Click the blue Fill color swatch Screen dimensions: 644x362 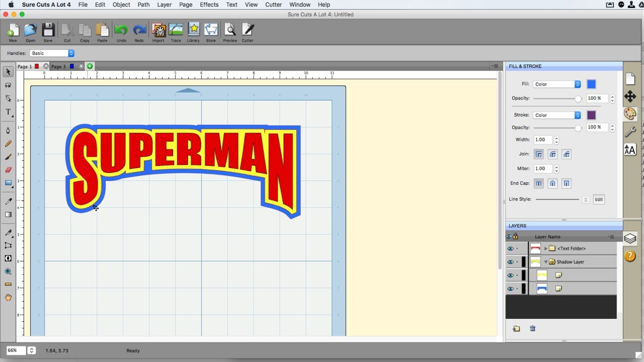(591, 84)
